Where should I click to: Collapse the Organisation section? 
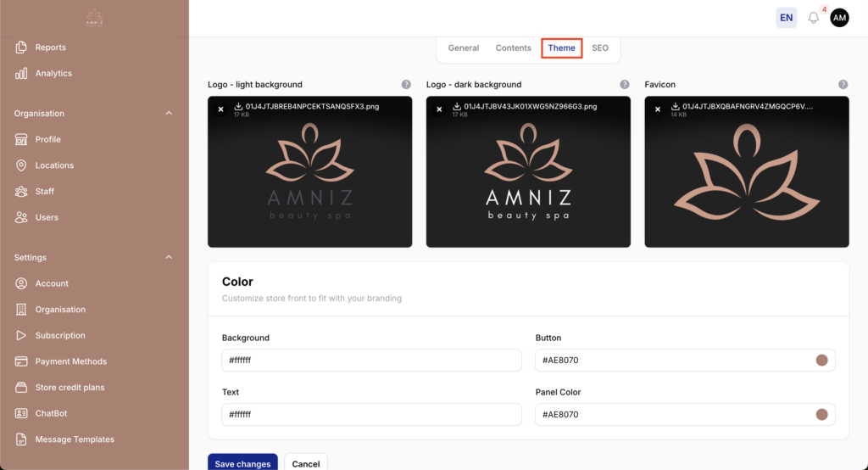(168, 114)
